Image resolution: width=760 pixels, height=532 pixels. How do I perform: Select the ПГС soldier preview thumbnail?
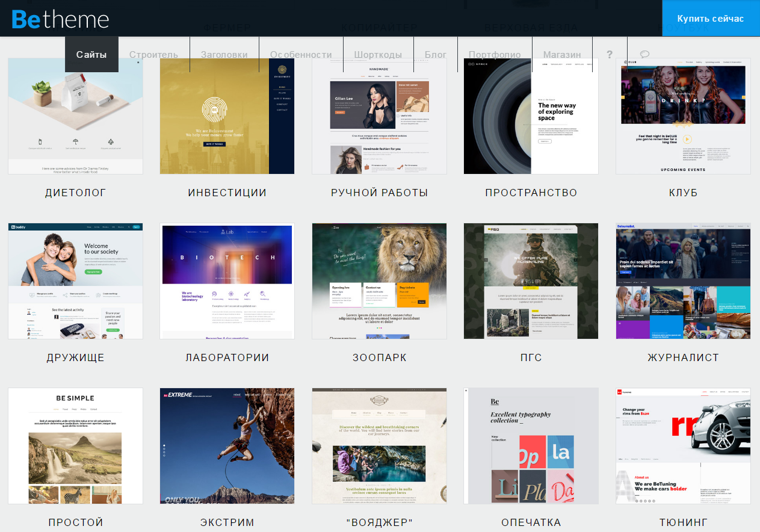tap(531, 281)
